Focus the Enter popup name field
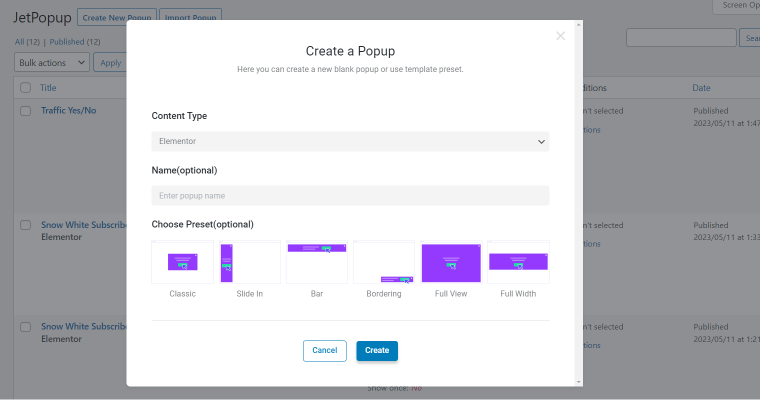The height and width of the screenshot is (400, 760). (350, 196)
